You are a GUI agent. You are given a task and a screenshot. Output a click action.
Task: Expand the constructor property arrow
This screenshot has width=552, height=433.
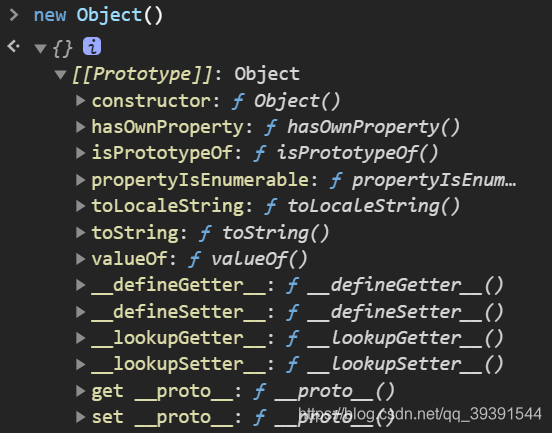pos(81,101)
